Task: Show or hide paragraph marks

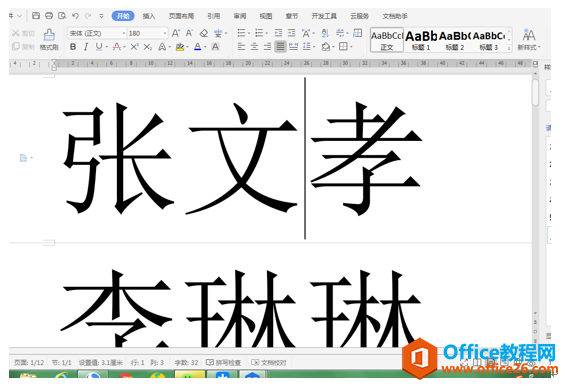Action: point(340,34)
